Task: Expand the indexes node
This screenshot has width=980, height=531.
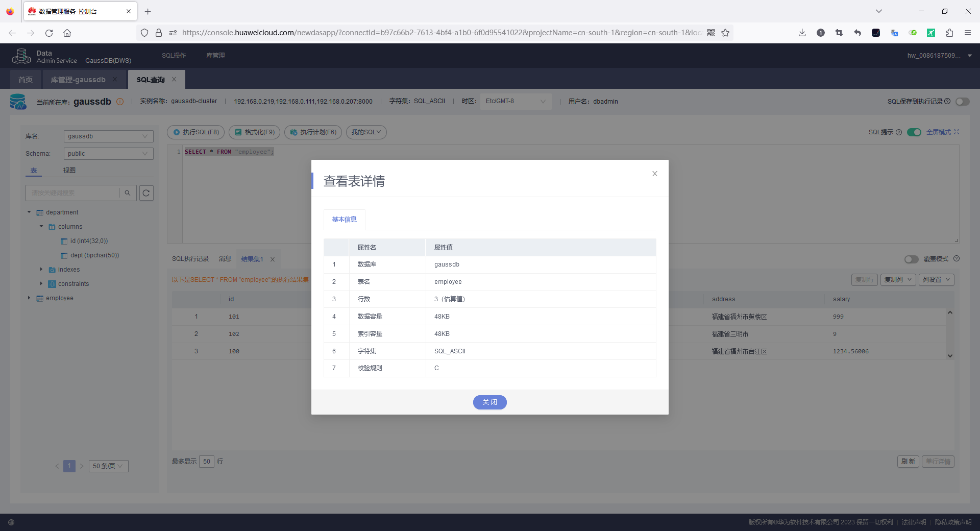Action: point(41,270)
